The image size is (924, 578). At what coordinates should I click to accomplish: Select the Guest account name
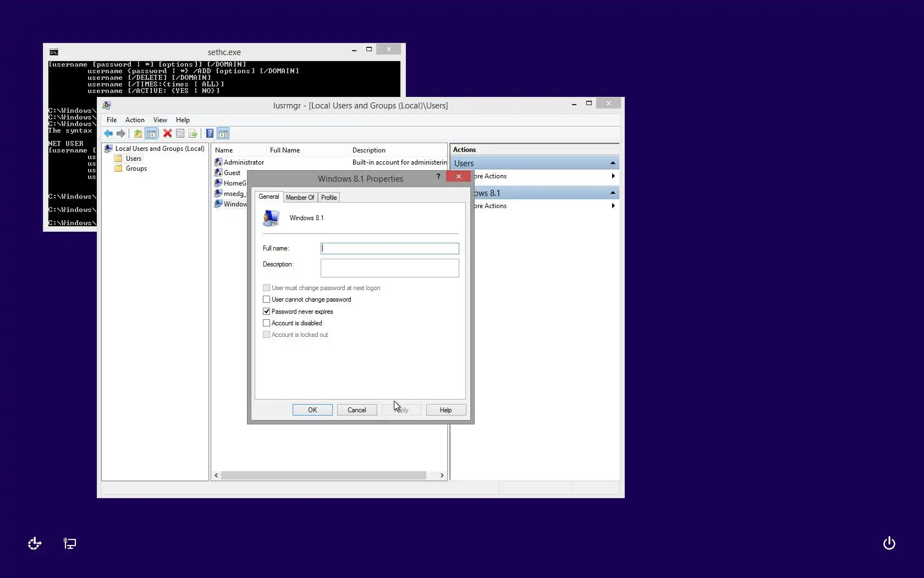(232, 173)
